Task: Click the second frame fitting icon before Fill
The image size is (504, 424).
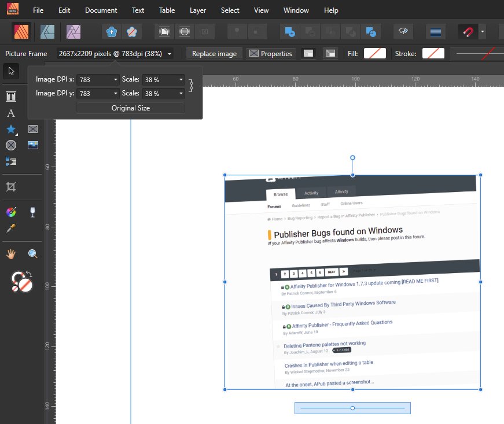Action: tap(330, 54)
